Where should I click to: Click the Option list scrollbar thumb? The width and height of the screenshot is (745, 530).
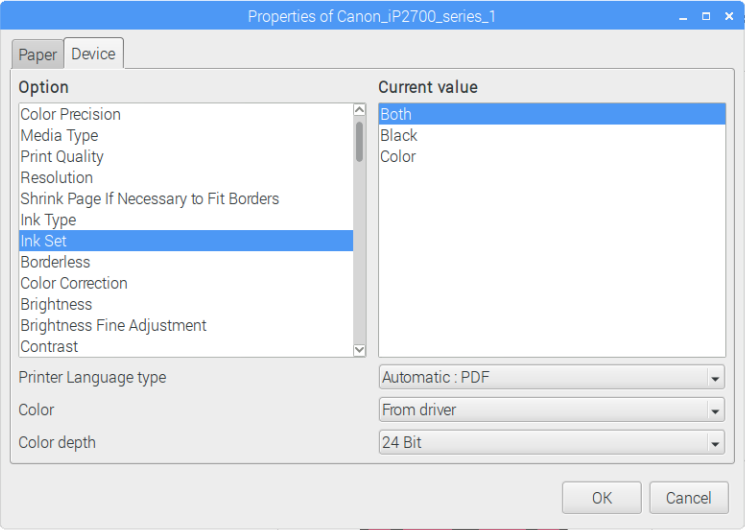coord(360,142)
